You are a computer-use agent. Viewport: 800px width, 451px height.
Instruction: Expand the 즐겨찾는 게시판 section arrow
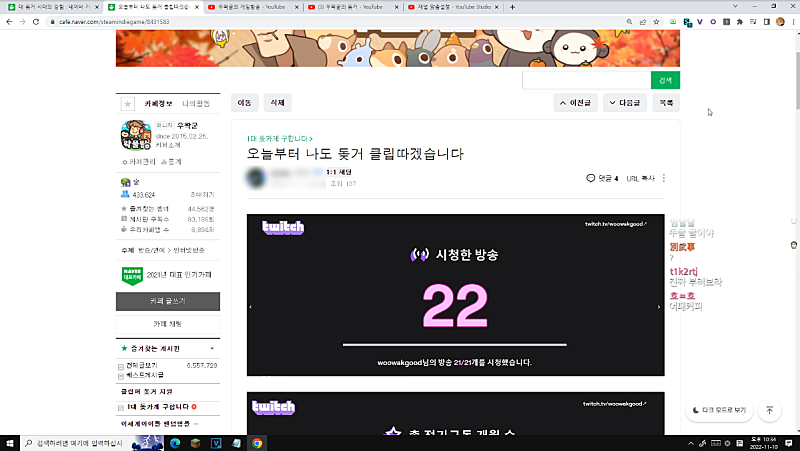[212, 348]
